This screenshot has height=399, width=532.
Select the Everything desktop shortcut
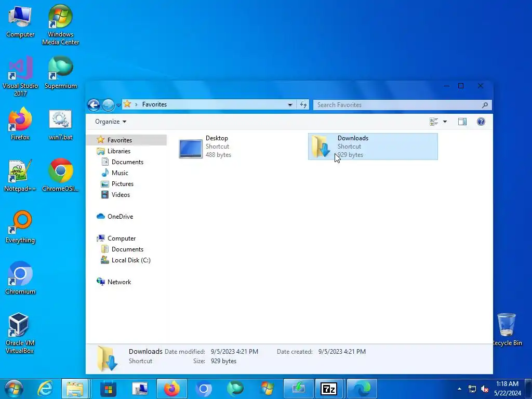[x=20, y=227]
